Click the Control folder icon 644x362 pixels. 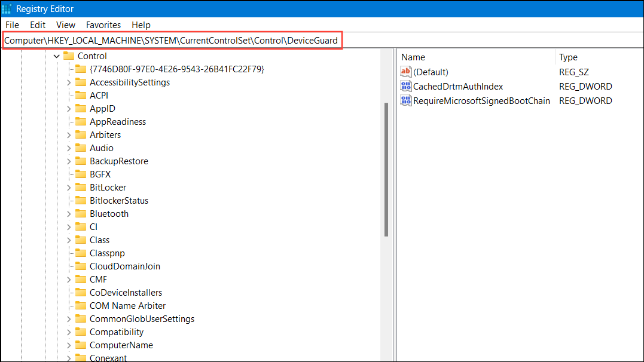point(69,56)
